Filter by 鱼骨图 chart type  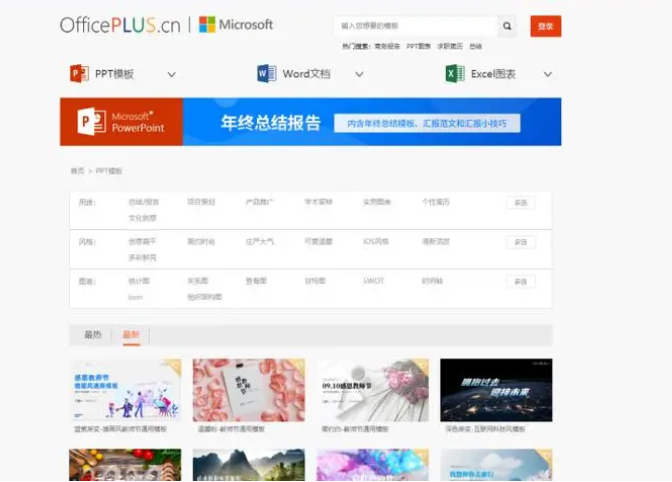(x=256, y=281)
